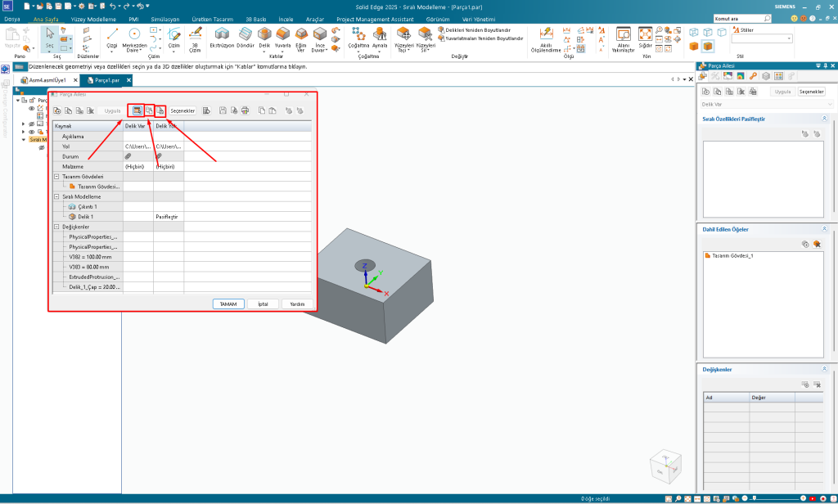This screenshot has width=838, height=504.
Task: Select the Delik 1 Pasifleştir cell
Action: [x=168, y=216]
